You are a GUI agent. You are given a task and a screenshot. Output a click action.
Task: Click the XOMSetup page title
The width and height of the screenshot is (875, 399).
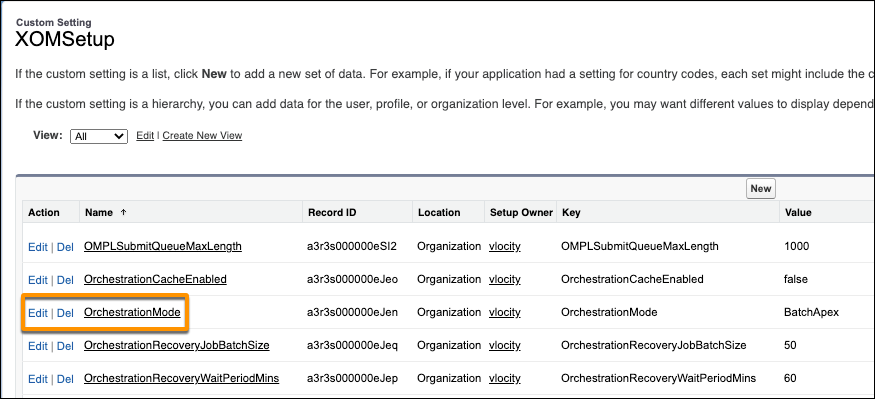pos(65,40)
